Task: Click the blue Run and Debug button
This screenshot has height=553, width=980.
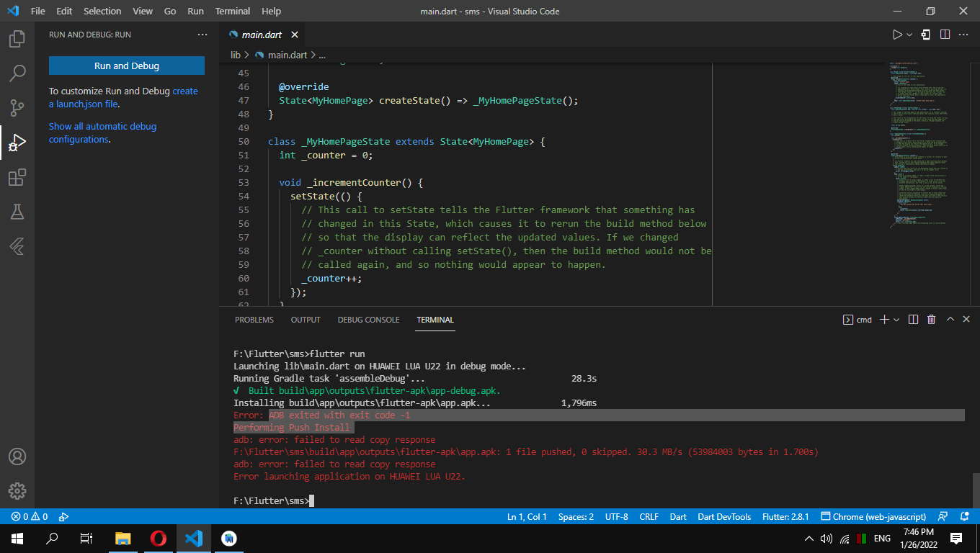Action: tap(126, 65)
